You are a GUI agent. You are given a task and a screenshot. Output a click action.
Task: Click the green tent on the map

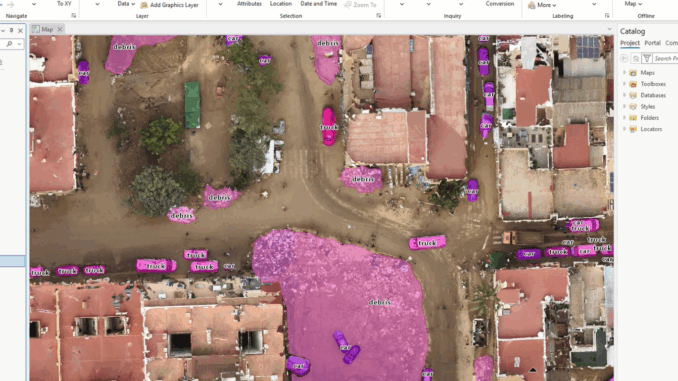[x=192, y=105]
